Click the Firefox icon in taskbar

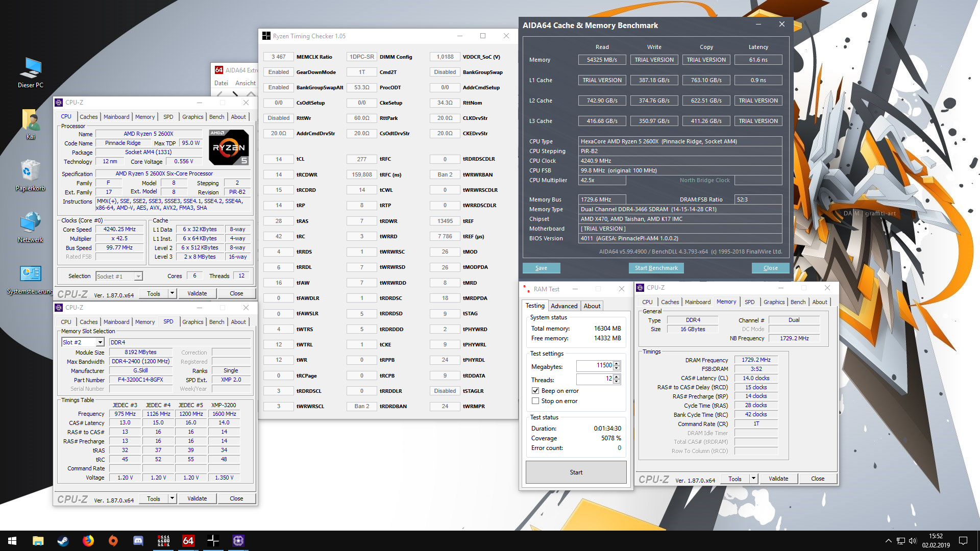88,541
